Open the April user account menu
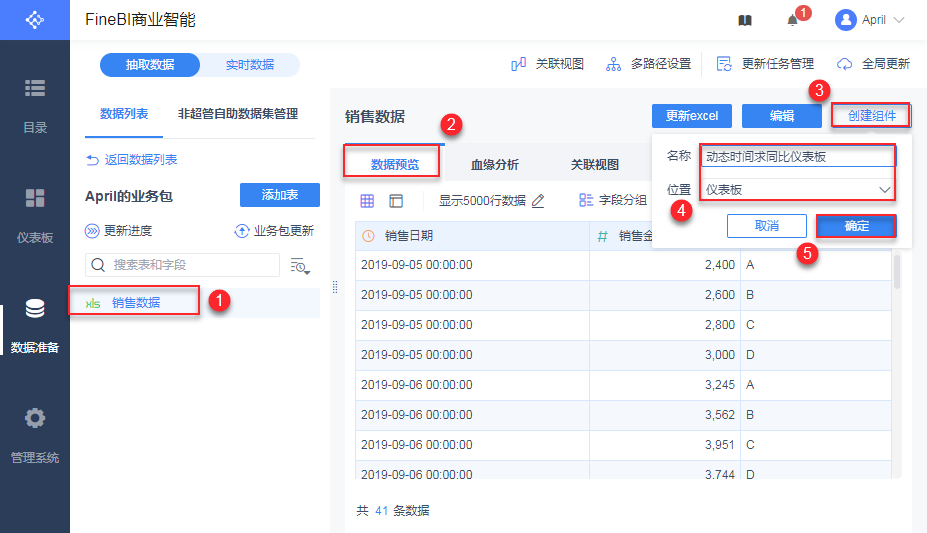927x533 pixels. [x=870, y=20]
